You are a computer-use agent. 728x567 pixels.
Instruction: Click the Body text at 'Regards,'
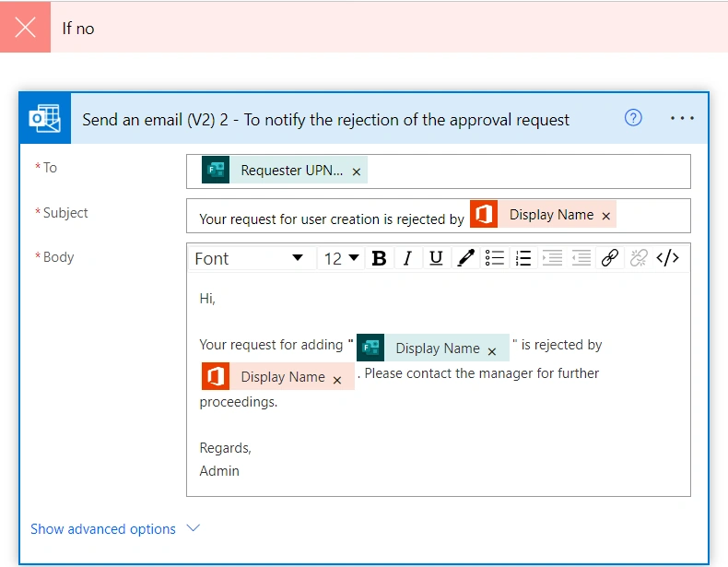click(x=225, y=448)
